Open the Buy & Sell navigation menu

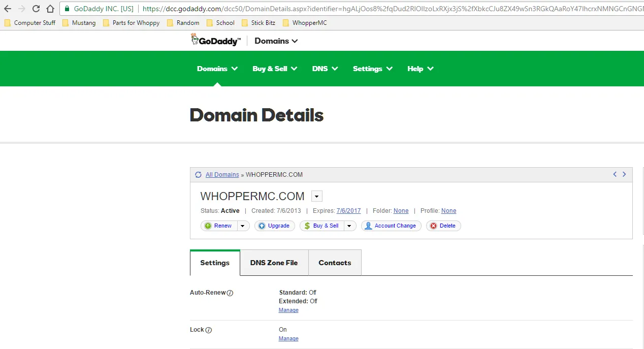(275, 69)
